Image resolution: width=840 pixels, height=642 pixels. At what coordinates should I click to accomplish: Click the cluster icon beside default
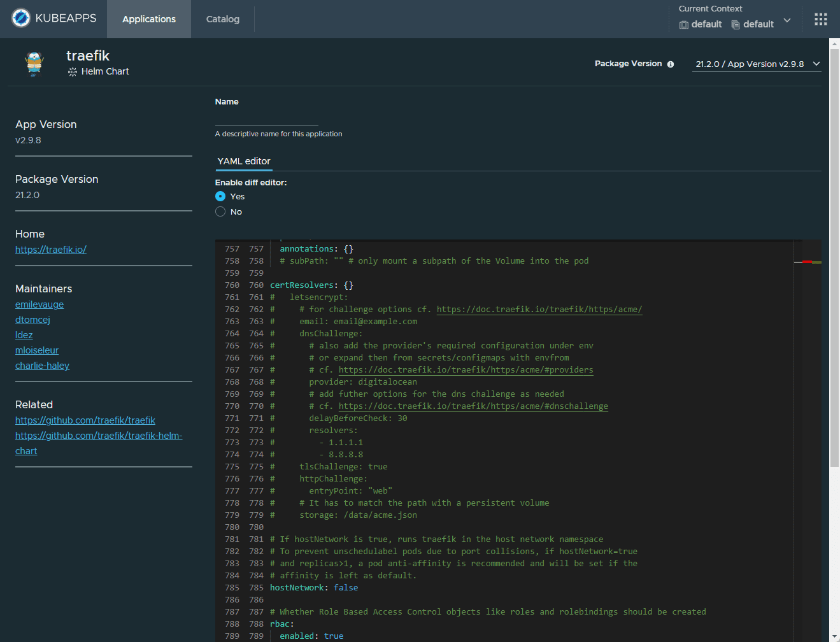tap(684, 25)
